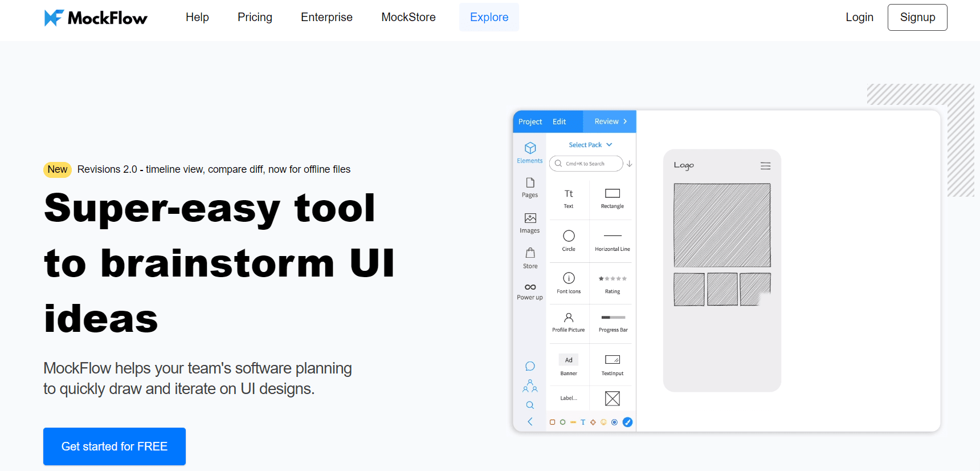Image resolution: width=980 pixels, height=471 pixels.
Task: Open Revisions 2.0 announcement text
Action: [x=214, y=169]
